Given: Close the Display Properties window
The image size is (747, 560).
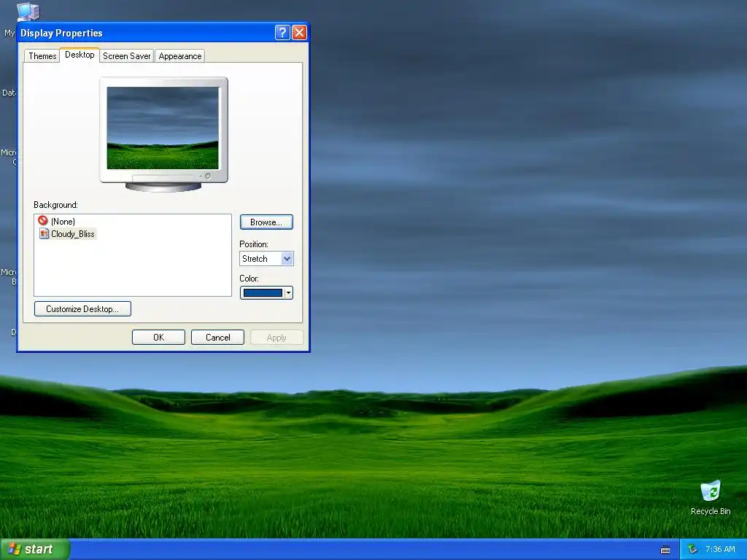Looking at the screenshot, I should click(x=299, y=32).
